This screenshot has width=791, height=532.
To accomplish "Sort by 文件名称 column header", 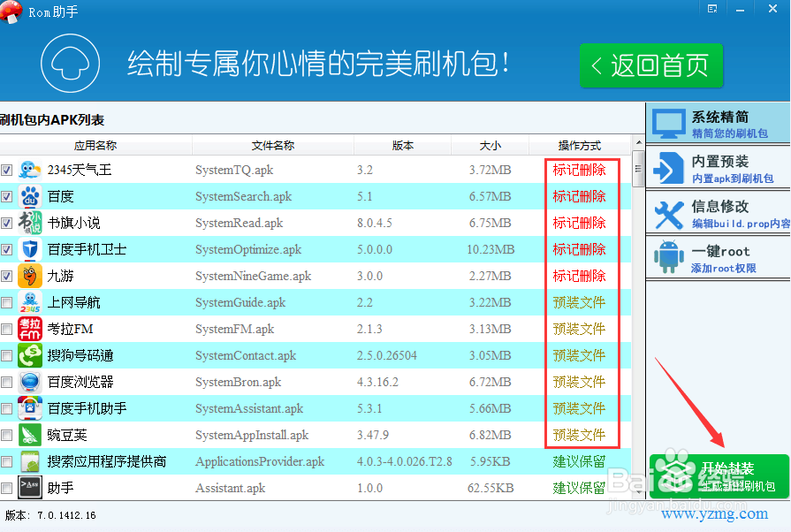I will pos(273,145).
